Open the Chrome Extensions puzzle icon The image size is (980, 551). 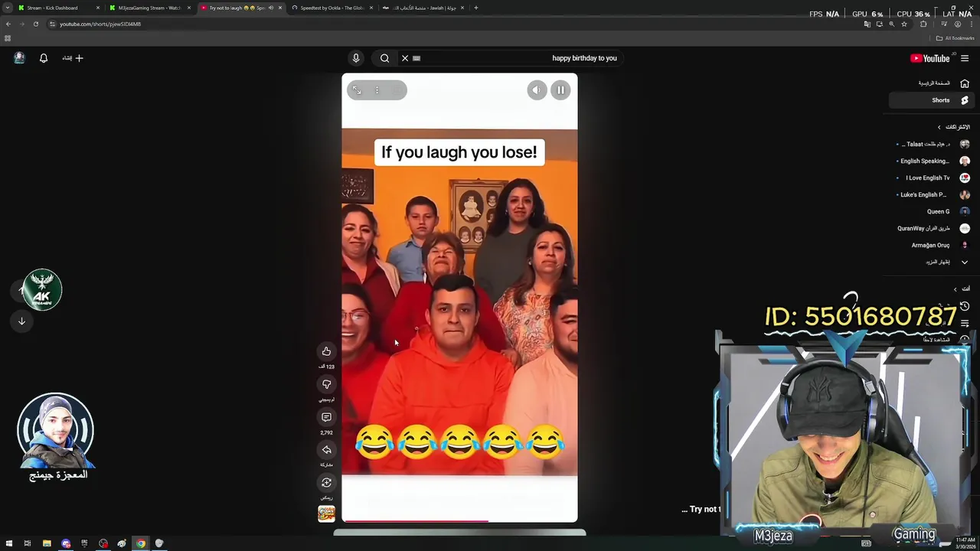coord(923,24)
